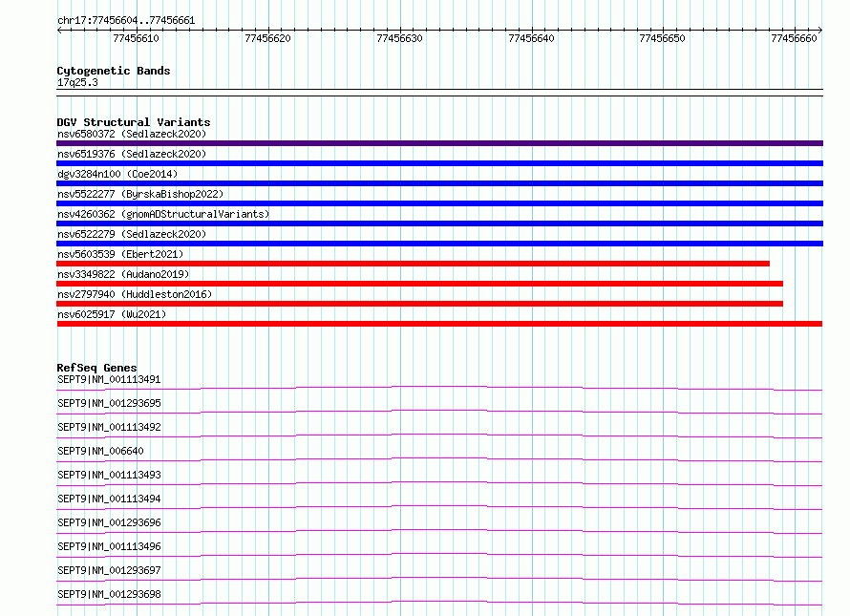Viewport: 850px width, 616px height.
Task: Click variant label nsv5603539 (Ebert2021)
Action: (x=120, y=254)
